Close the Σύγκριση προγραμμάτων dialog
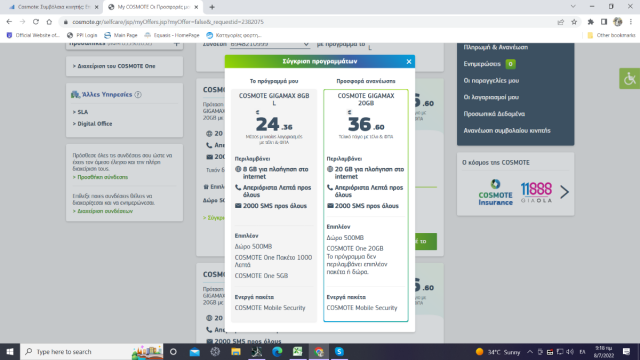Viewport: 640px width, 360px height. 409,62
